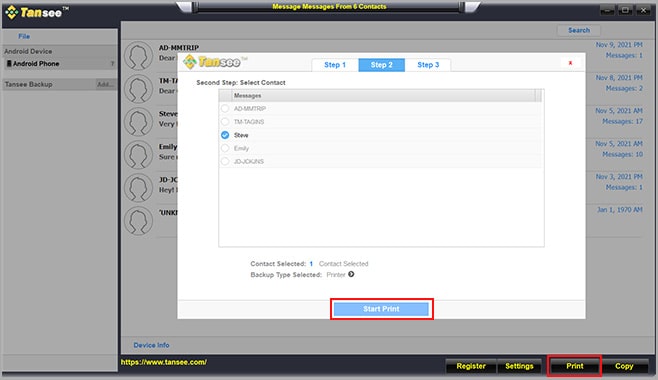This screenshot has width=658, height=380.
Task: Click Nov 9, 2021 PM date
Action: 619,44
